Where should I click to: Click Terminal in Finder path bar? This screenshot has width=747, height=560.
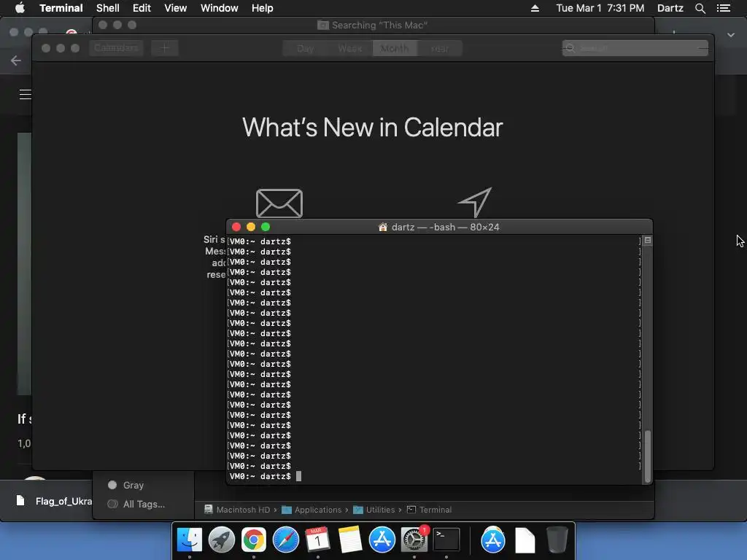[x=429, y=510]
